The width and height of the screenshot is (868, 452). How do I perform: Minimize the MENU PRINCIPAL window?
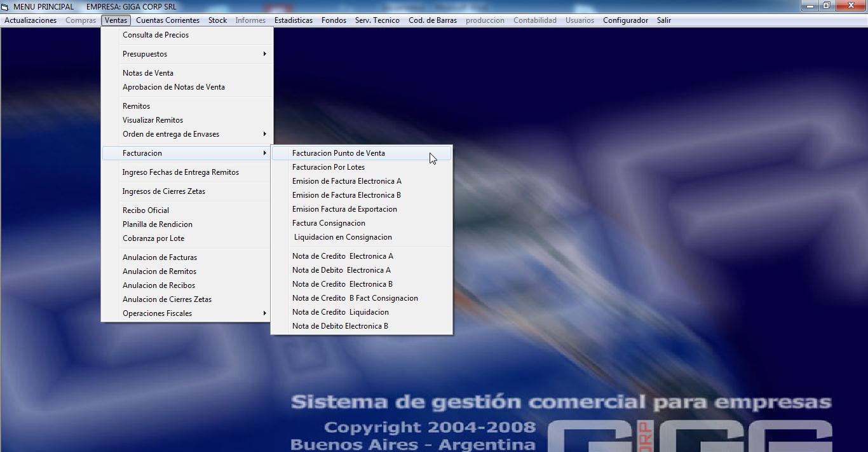pyautogui.click(x=810, y=6)
